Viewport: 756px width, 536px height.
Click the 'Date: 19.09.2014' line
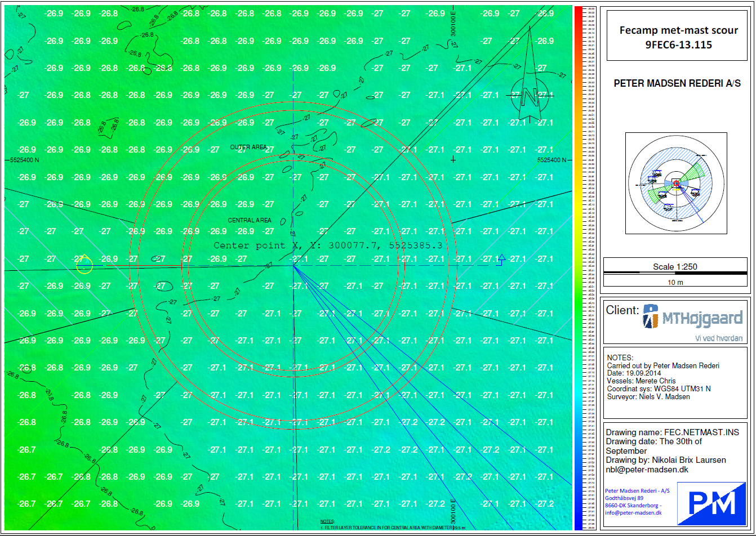[634, 373]
